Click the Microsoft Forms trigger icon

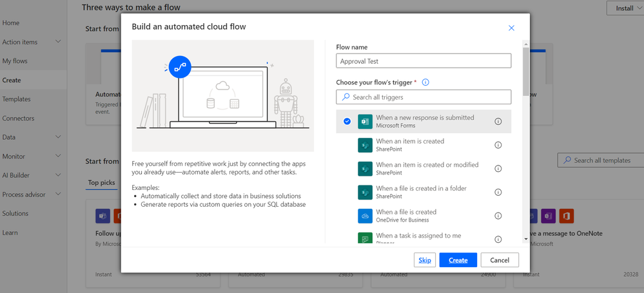coord(365,122)
